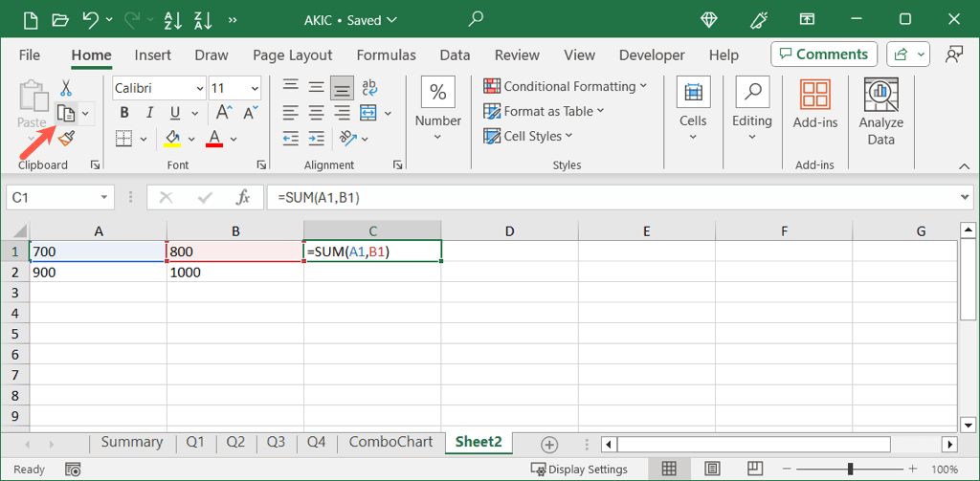Align text left horizontally
980x481 pixels.
[x=289, y=113]
